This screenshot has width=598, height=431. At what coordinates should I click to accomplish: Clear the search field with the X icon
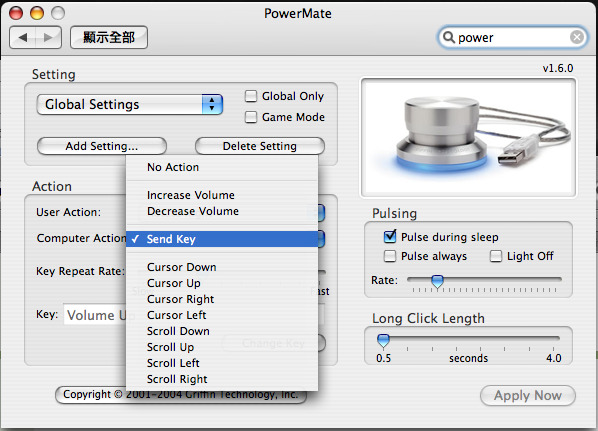(577, 37)
